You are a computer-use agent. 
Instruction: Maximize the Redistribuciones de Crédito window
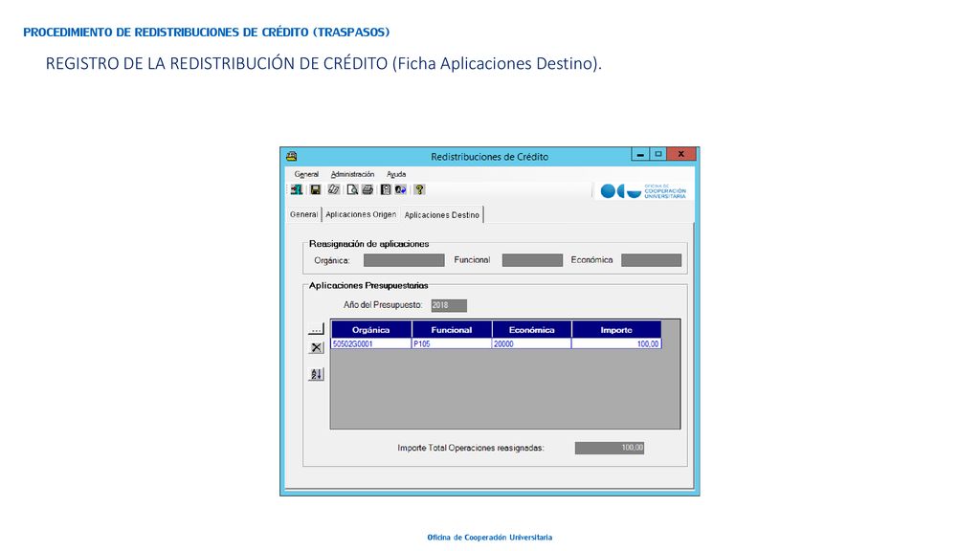[658, 154]
